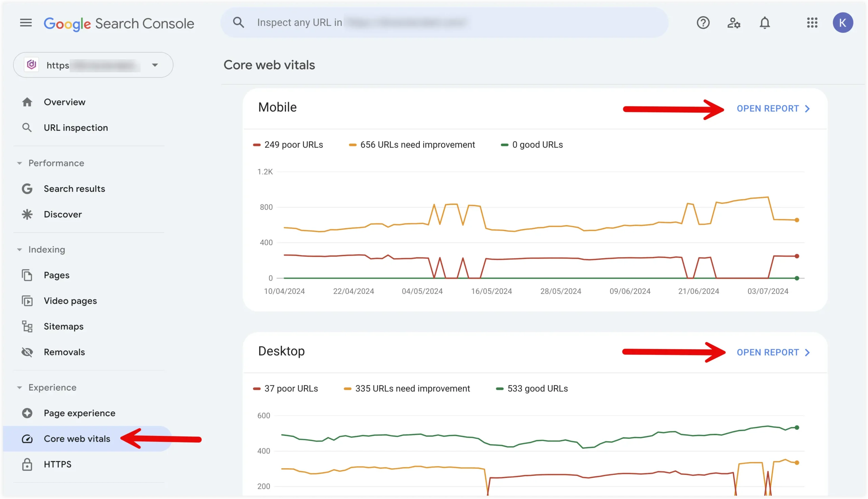Click the Core web vitals page heading

point(269,65)
